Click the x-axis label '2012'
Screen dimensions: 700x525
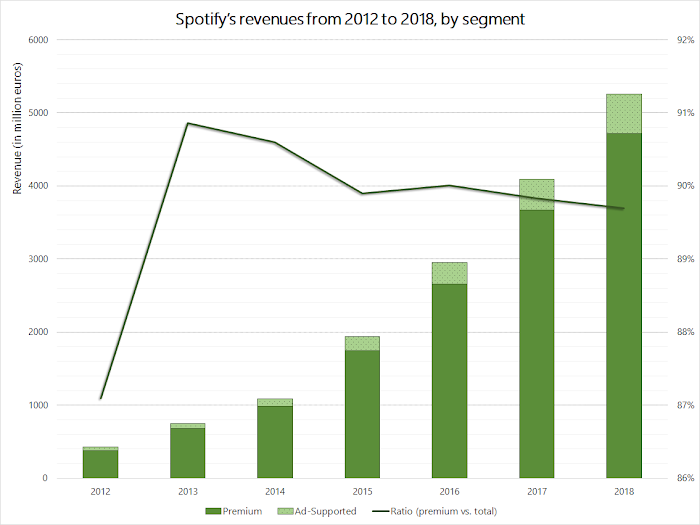point(100,492)
